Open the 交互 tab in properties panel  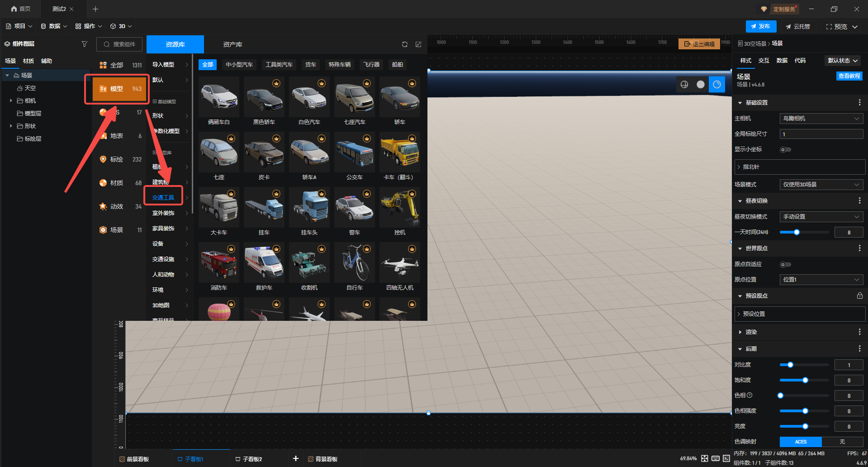(764, 61)
